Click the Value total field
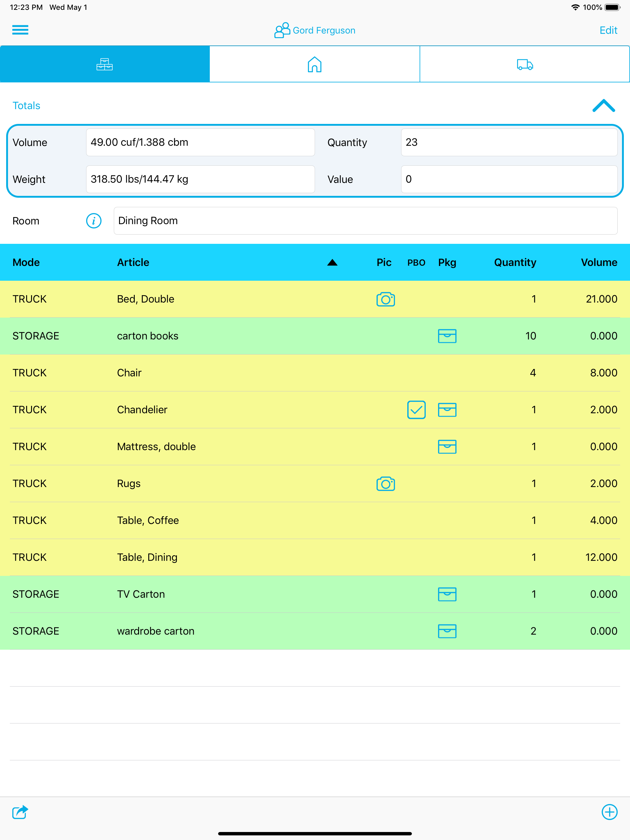Screen dimensions: 630x840 pyautogui.click(x=509, y=179)
